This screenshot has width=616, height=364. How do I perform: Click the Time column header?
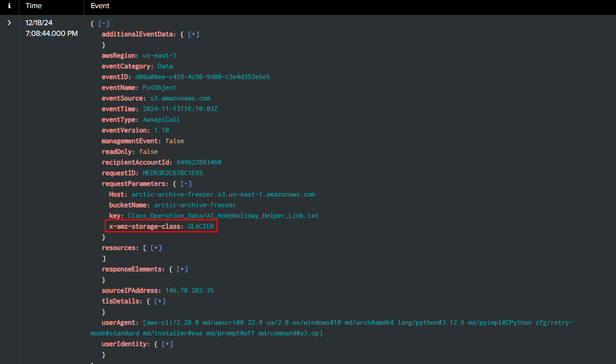34,6
